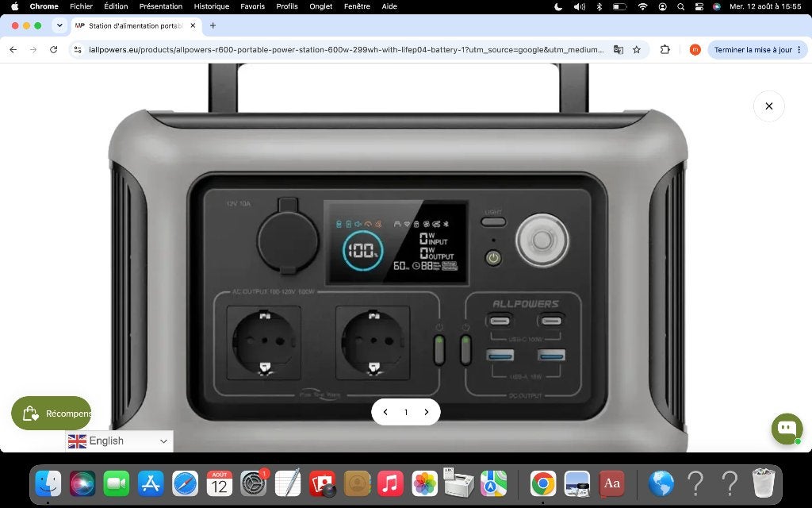Open the Favoris menu

(x=253, y=6)
